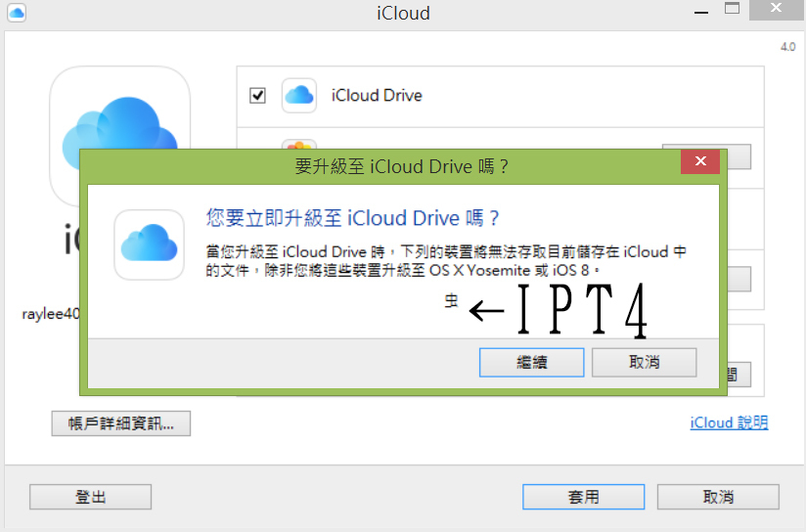
Task: Click 取消 in the upgrade dialog
Action: tap(644, 363)
